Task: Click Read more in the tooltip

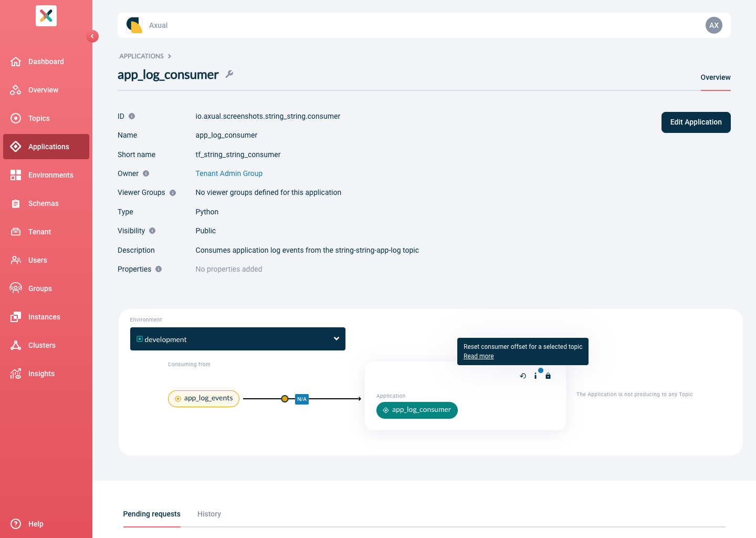Action: click(478, 356)
